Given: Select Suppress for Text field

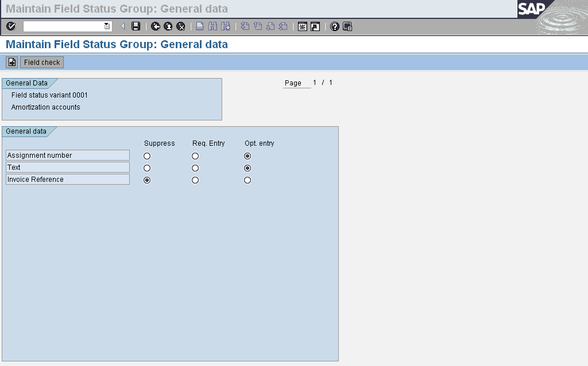Looking at the screenshot, I should [147, 168].
